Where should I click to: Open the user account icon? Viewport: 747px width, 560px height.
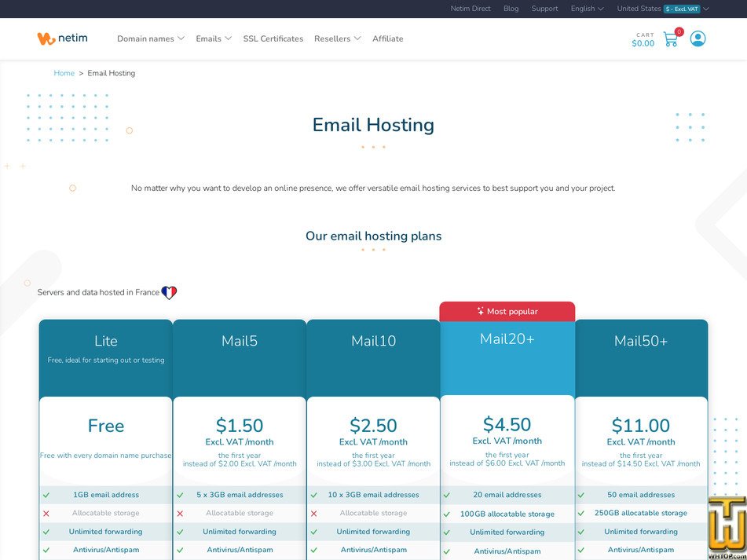(x=698, y=38)
